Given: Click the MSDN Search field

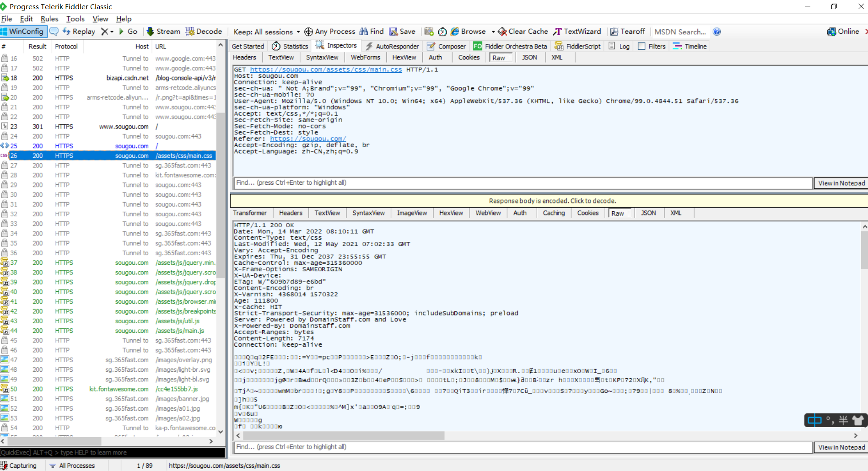Looking at the screenshot, I should [680, 32].
